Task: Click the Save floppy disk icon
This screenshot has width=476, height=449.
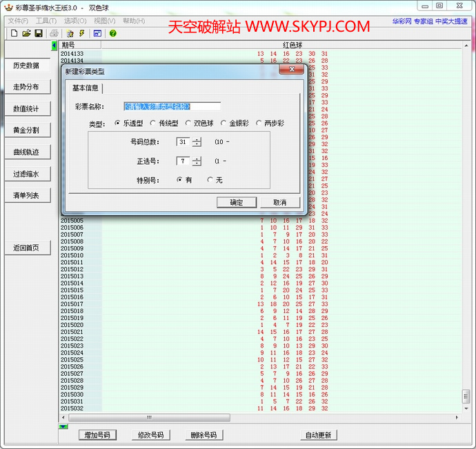Action: tap(39, 33)
